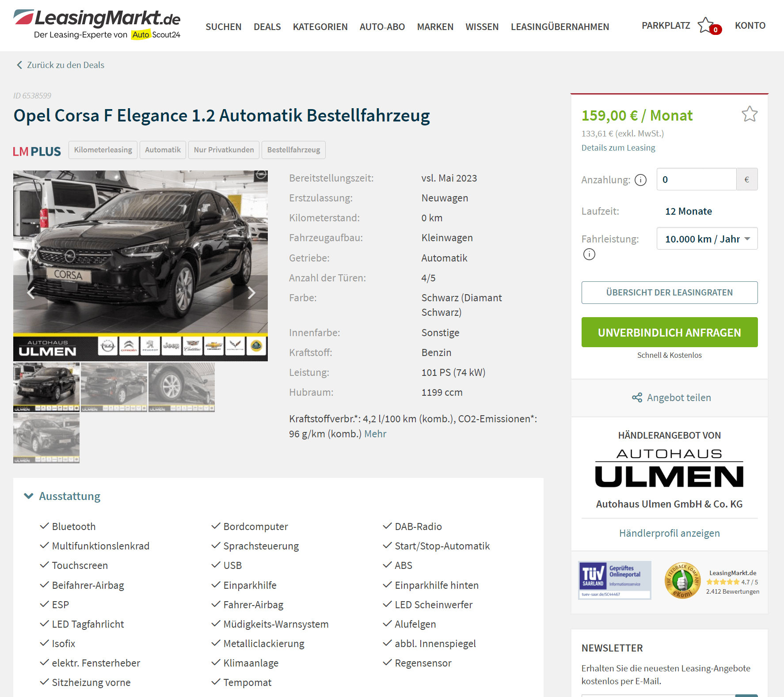Show next car photo arrow
The height and width of the screenshot is (697, 784).
point(251,292)
